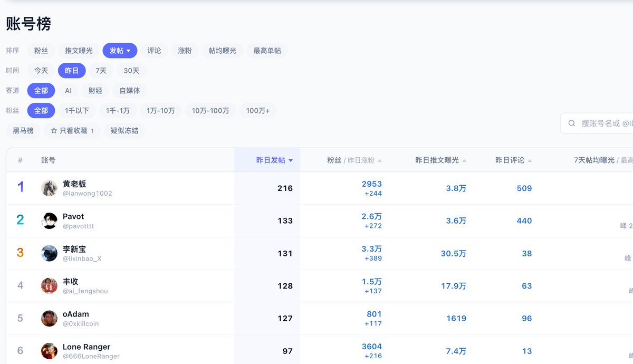
Task: Select 全部 in 粉丝 row
Action: [x=41, y=111]
